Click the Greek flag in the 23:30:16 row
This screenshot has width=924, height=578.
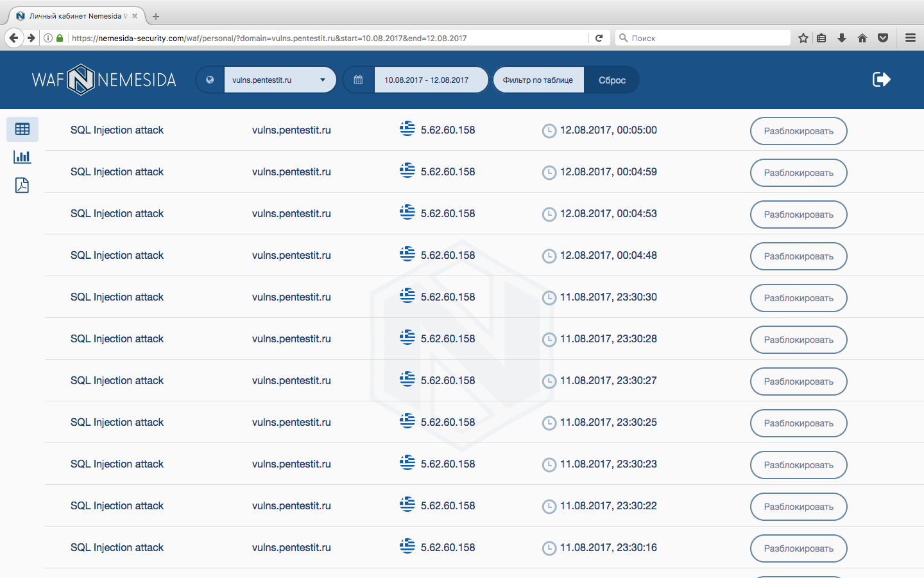tap(407, 546)
